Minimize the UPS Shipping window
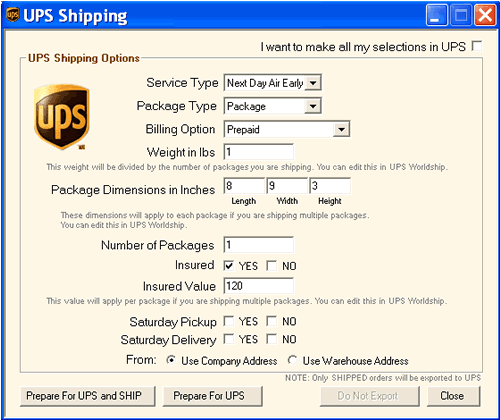This screenshot has width=500, height=420. coord(437,15)
